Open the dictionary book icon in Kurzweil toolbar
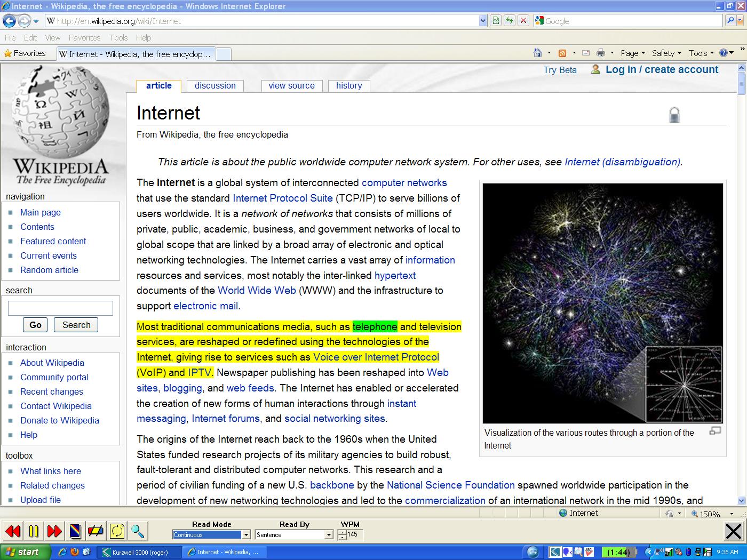This screenshot has height=560, width=747. 75,531
